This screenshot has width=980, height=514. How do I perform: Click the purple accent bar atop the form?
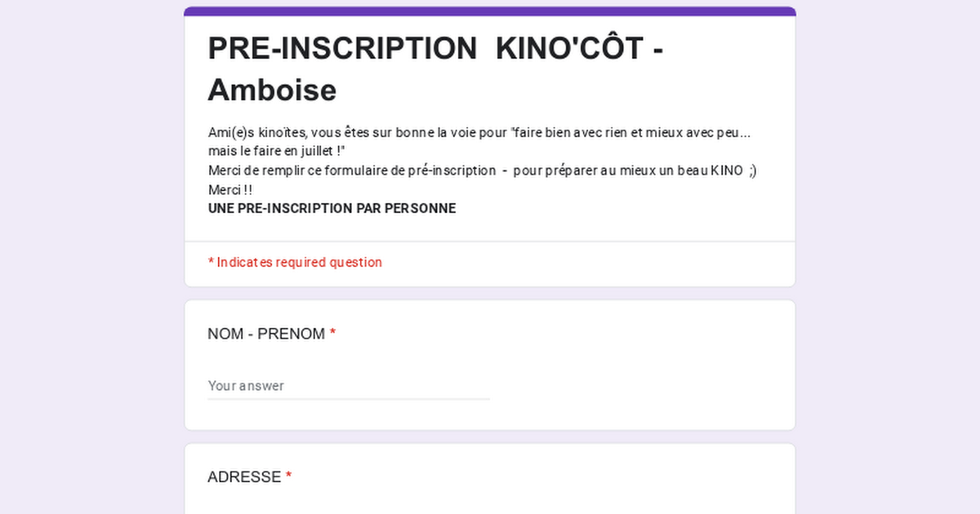(x=490, y=11)
